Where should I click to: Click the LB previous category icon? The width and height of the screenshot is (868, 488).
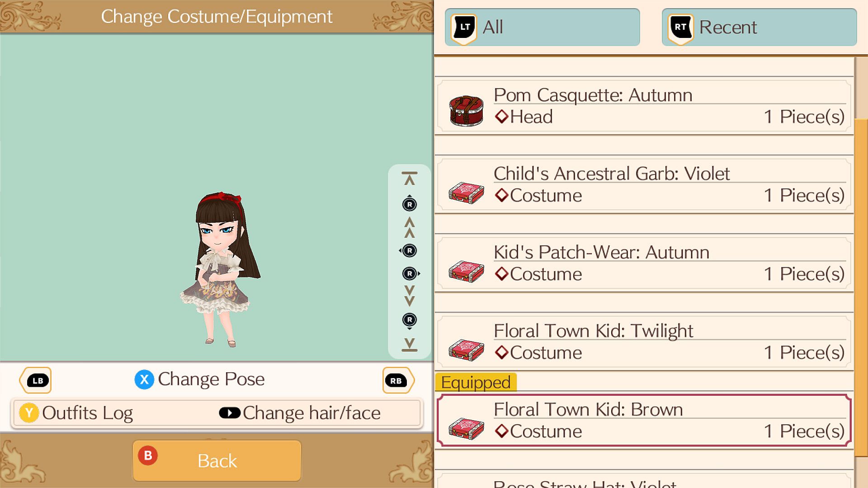point(36,380)
